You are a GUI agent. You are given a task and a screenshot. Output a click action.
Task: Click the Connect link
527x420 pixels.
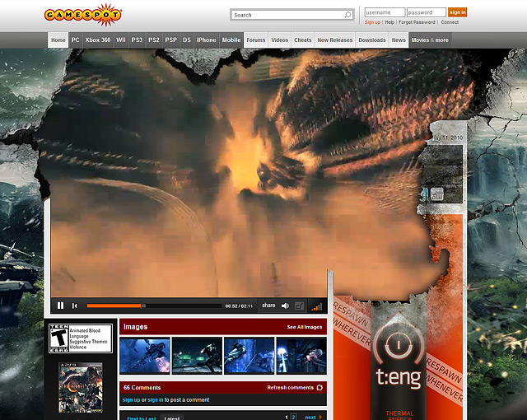(450, 22)
